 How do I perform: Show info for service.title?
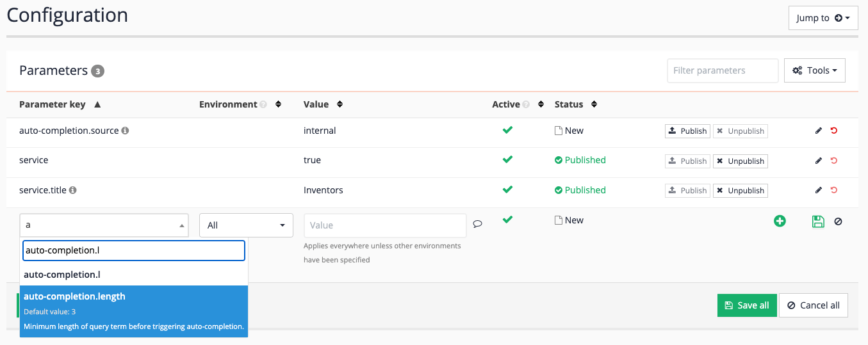click(x=72, y=190)
